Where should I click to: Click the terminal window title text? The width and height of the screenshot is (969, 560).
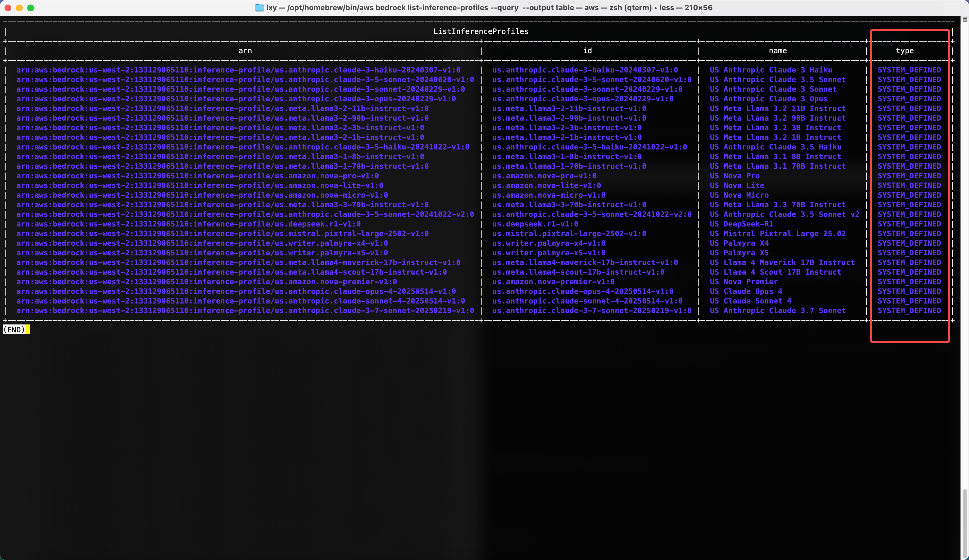pyautogui.click(x=489, y=8)
